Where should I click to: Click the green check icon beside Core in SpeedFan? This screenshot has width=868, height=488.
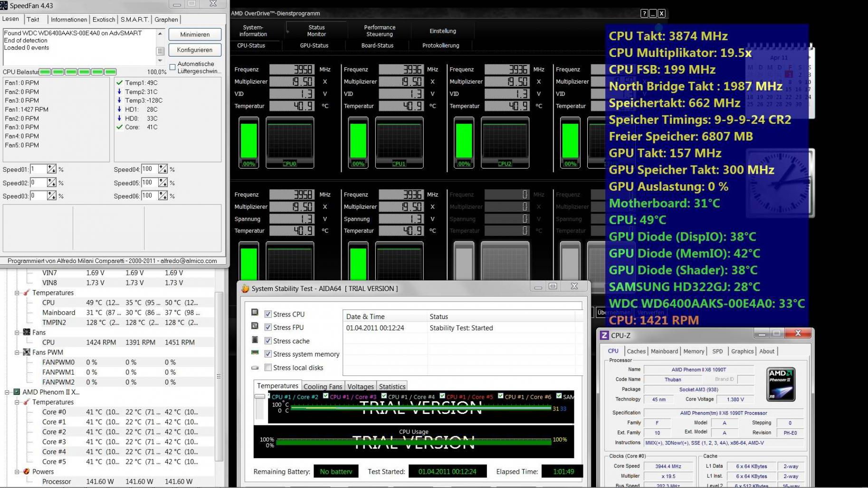coord(119,127)
